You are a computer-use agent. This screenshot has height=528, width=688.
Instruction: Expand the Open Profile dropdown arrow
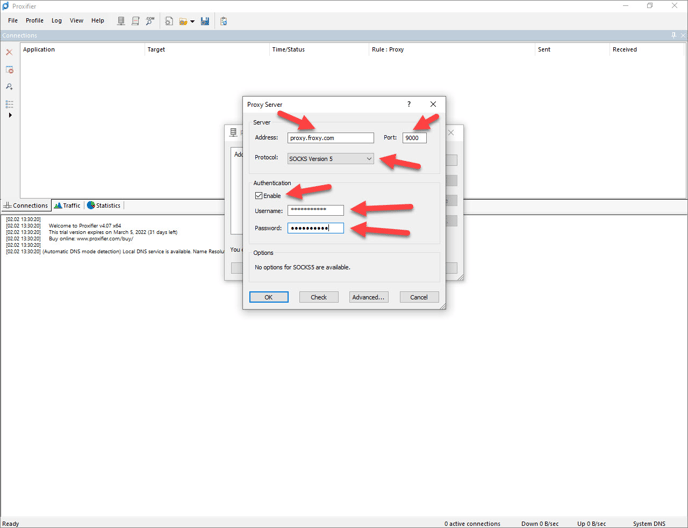point(192,22)
